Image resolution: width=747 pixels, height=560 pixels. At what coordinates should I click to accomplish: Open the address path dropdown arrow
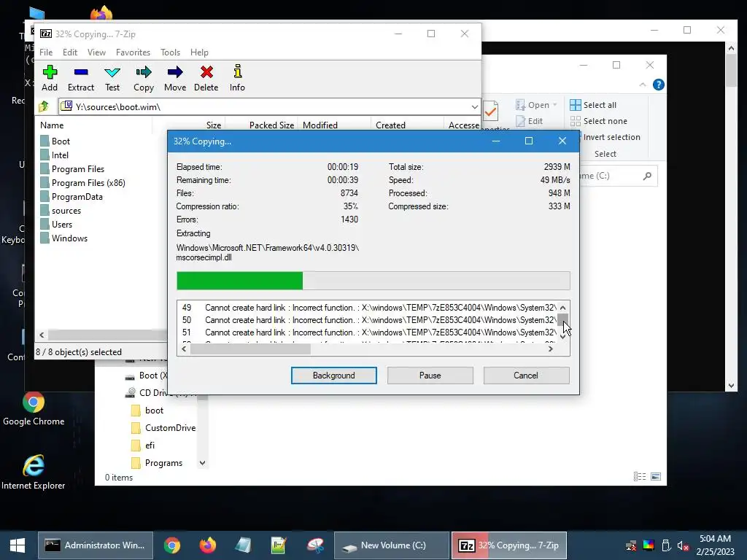474,106
